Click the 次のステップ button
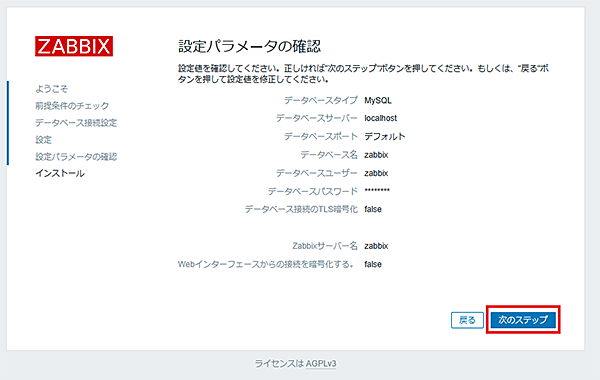This screenshot has height=380, width=600. (x=523, y=320)
